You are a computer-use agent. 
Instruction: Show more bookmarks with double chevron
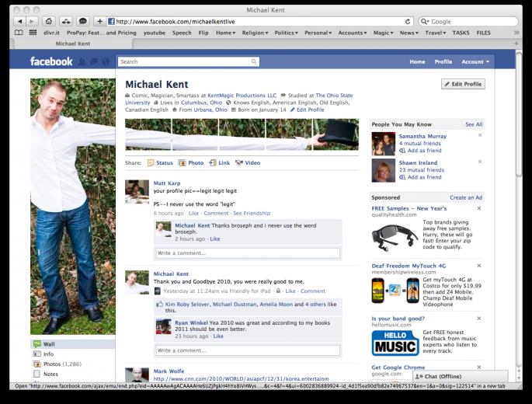pos(516,33)
